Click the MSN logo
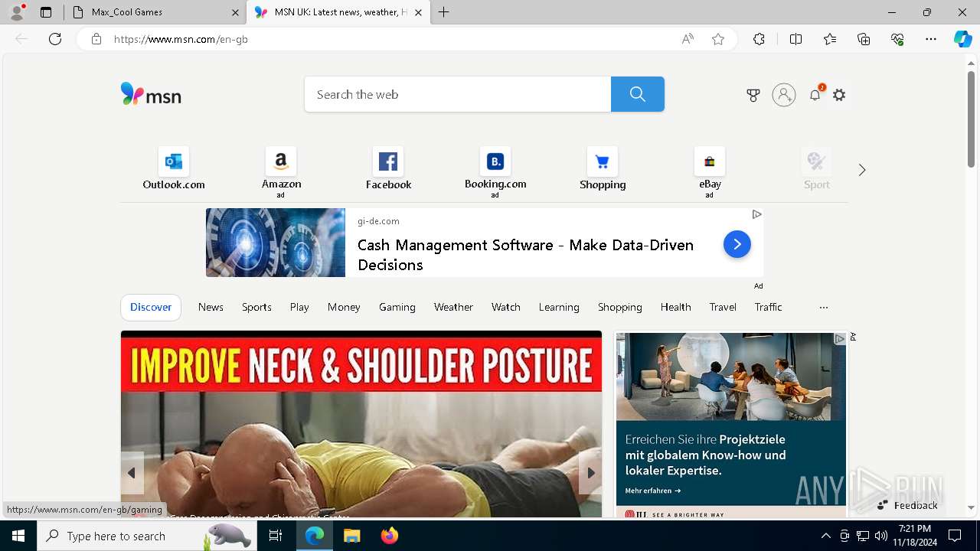The height and width of the screenshot is (551, 980). point(151,94)
